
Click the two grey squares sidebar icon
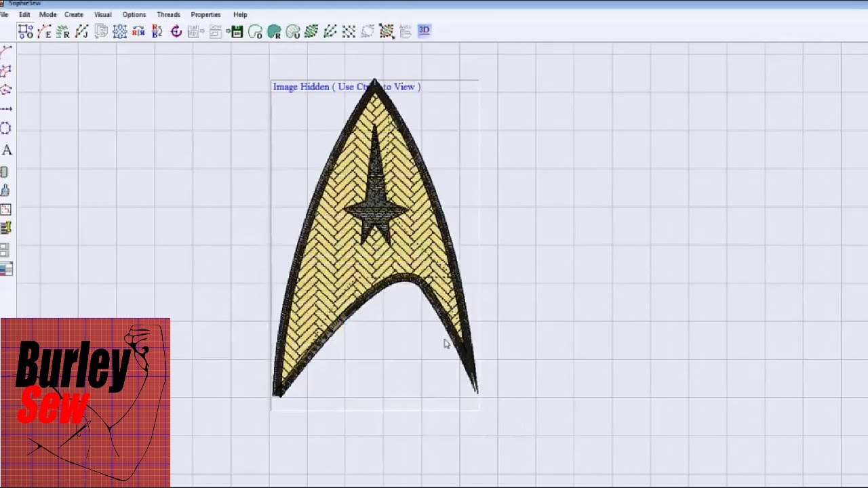(5, 249)
